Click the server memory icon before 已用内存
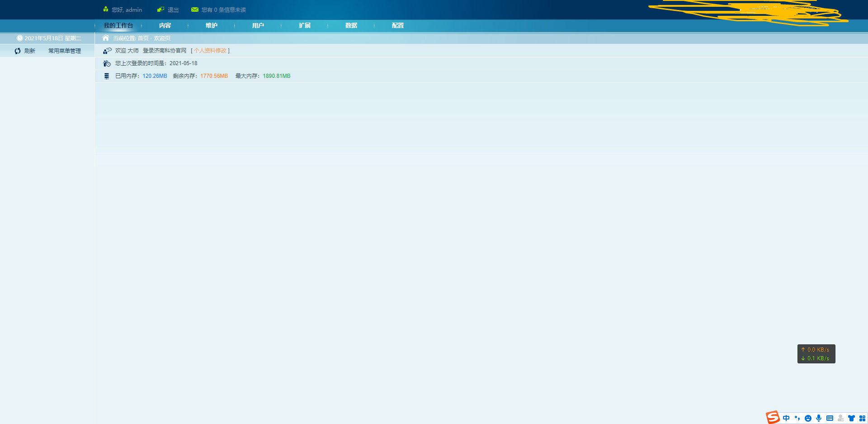Image resolution: width=868 pixels, height=424 pixels. click(107, 76)
